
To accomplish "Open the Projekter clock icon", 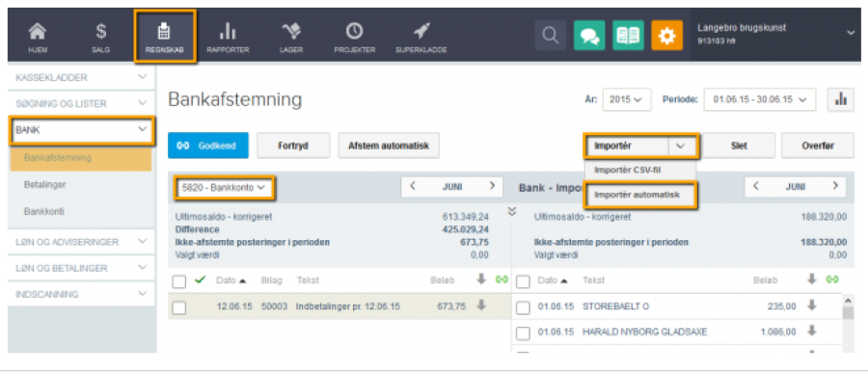I will 354,32.
